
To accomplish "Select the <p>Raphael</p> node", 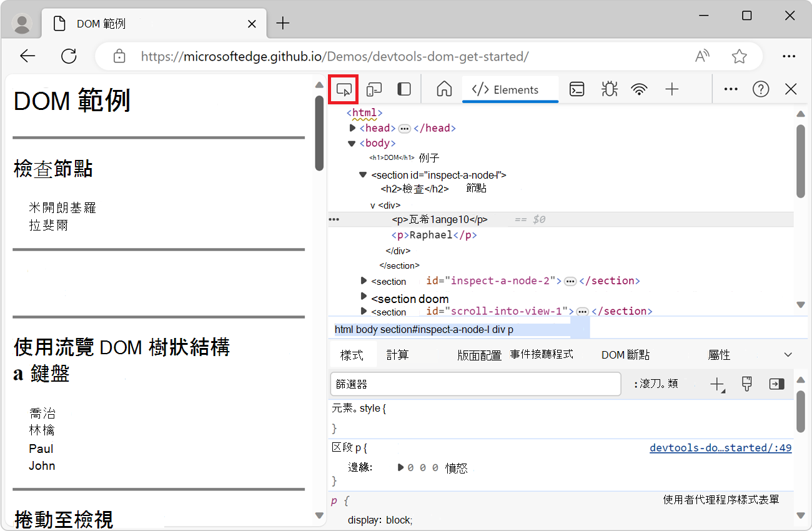I will (434, 235).
